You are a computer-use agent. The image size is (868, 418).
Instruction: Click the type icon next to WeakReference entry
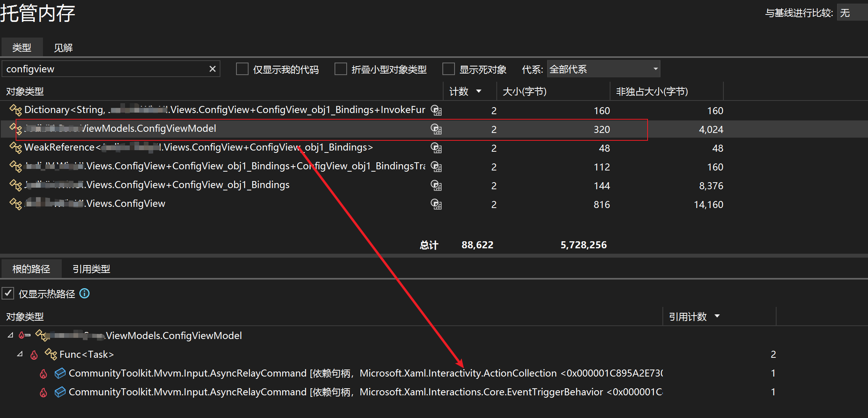click(x=16, y=148)
